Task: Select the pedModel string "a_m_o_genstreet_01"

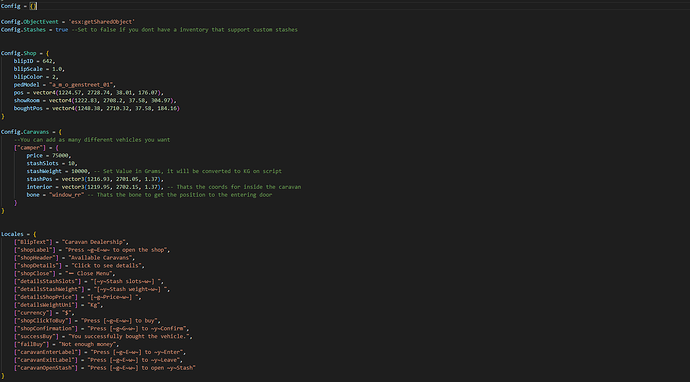Action: [82, 84]
